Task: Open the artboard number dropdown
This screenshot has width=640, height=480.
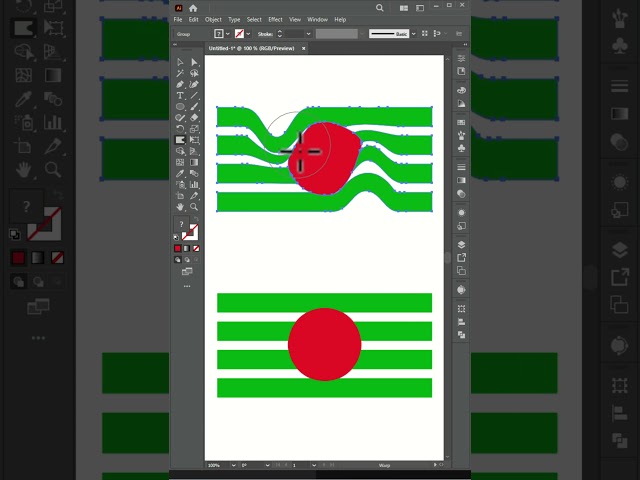Action: (x=313, y=465)
